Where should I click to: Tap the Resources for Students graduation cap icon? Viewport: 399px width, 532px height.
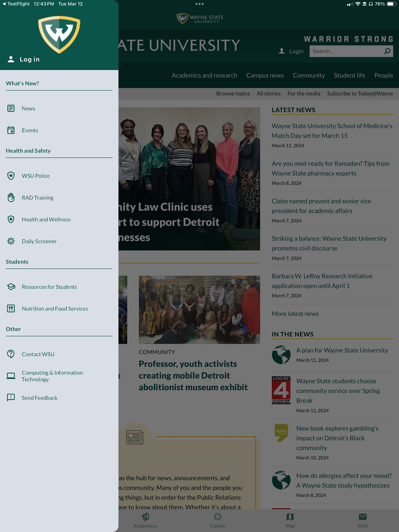pyautogui.click(x=11, y=287)
